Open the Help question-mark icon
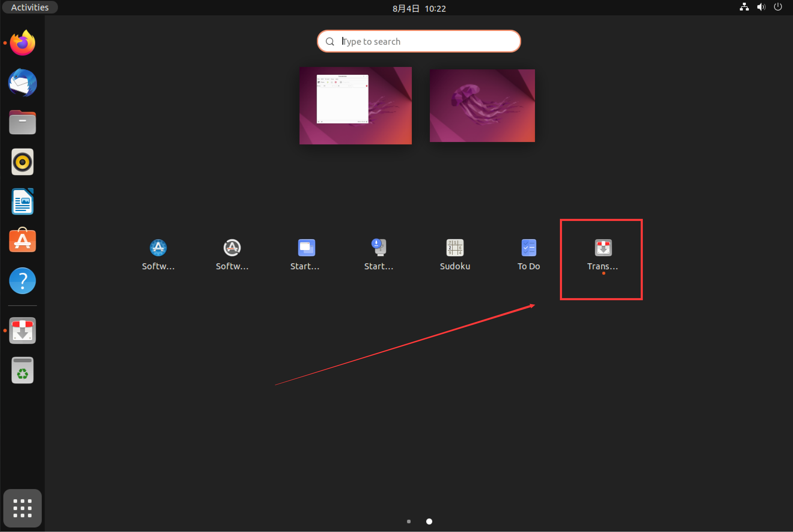This screenshot has width=793, height=532. click(23, 281)
